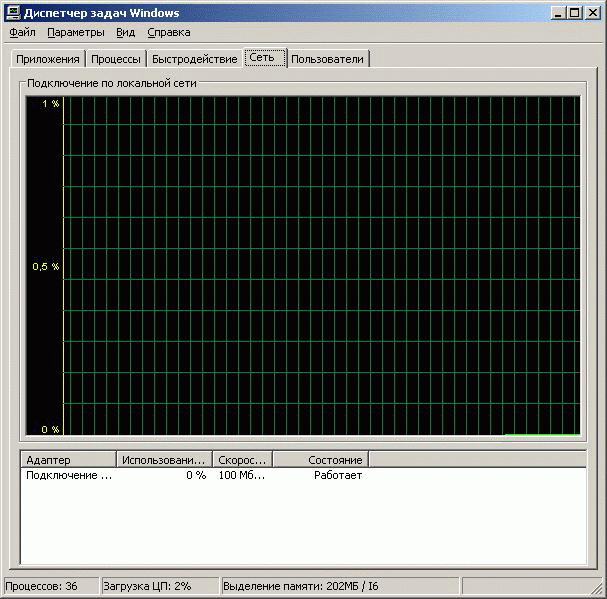The height and width of the screenshot is (599, 607).
Task: Switch to the Приложения tab
Action: click(48, 59)
